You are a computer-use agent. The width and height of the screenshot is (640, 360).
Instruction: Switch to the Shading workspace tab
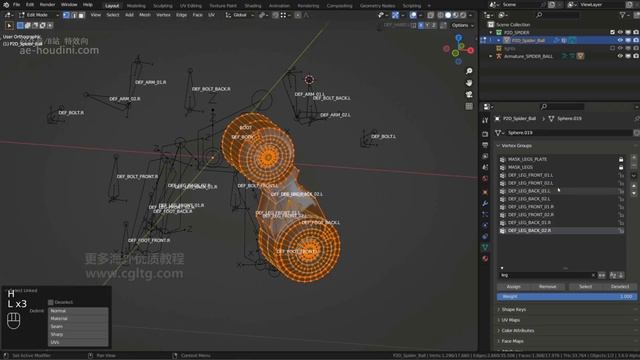(253, 6)
